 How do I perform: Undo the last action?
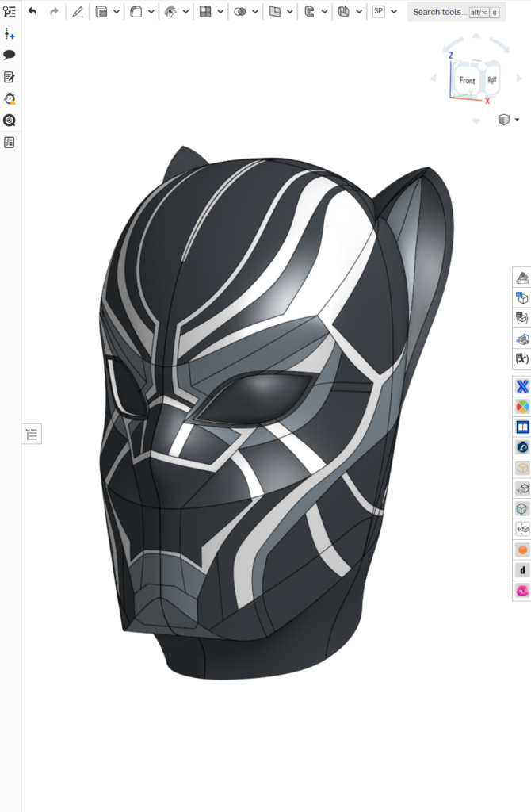(x=32, y=11)
